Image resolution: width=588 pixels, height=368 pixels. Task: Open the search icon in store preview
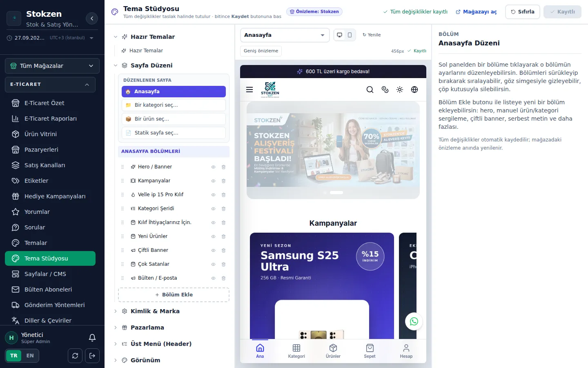tap(370, 90)
